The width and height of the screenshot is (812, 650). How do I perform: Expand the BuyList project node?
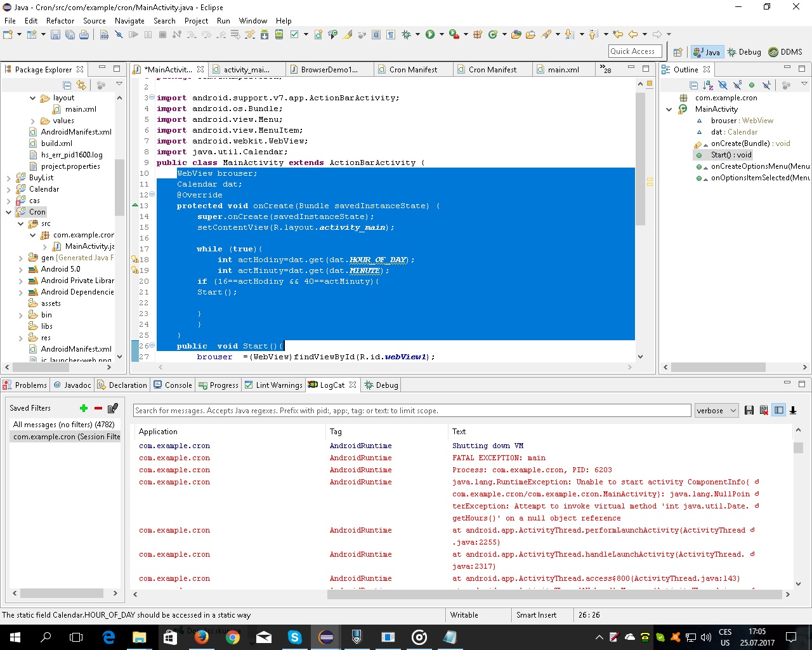pyautogui.click(x=9, y=178)
